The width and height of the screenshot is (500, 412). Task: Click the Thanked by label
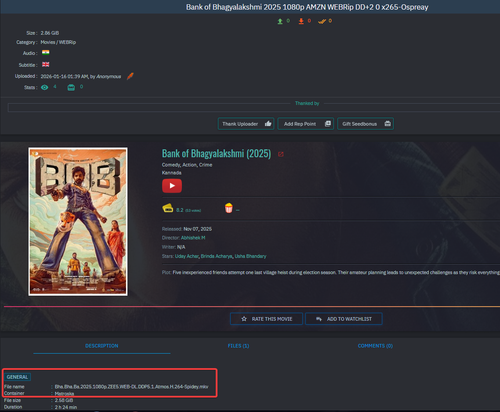[307, 103]
